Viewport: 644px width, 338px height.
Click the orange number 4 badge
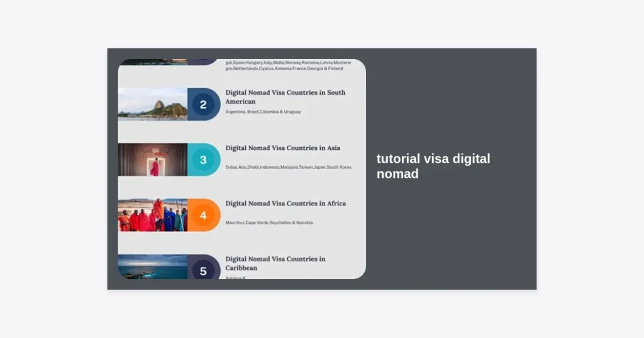[204, 215]
